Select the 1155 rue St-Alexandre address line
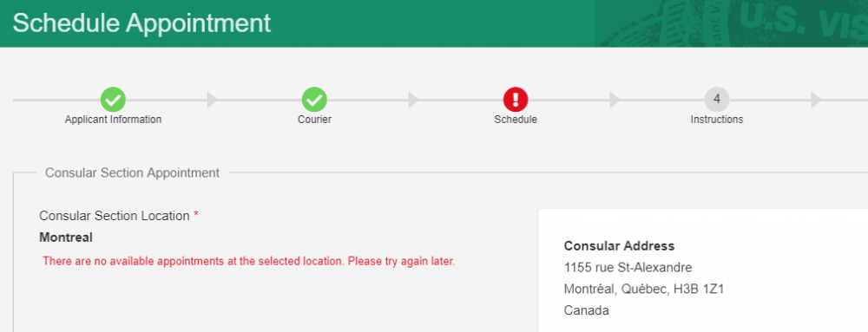This screenshot has height=332, width=868. coord(628,268)
